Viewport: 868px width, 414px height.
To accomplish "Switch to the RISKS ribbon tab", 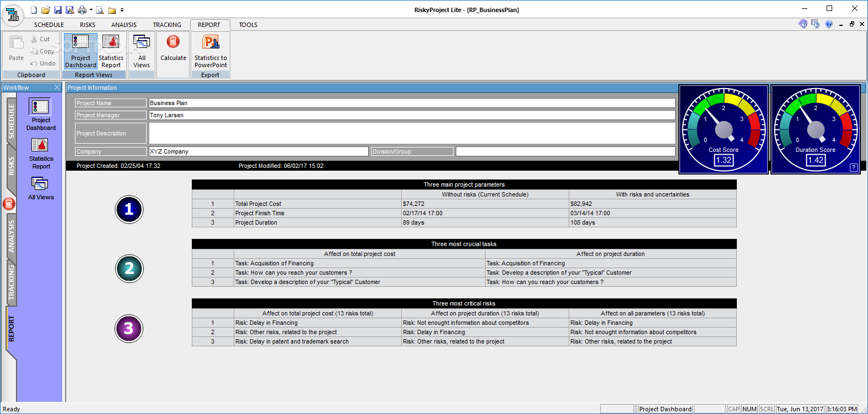I will (88, 25).
